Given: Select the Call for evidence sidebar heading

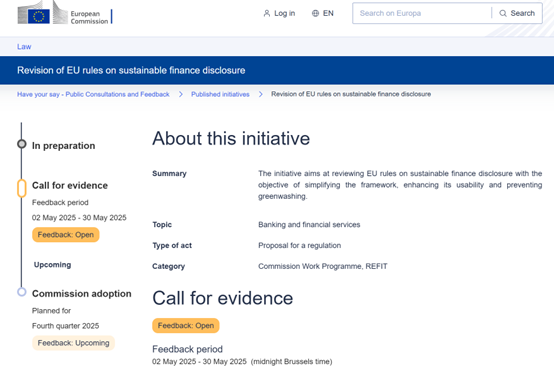Looking at the screenshot, I should pos(70,185).
